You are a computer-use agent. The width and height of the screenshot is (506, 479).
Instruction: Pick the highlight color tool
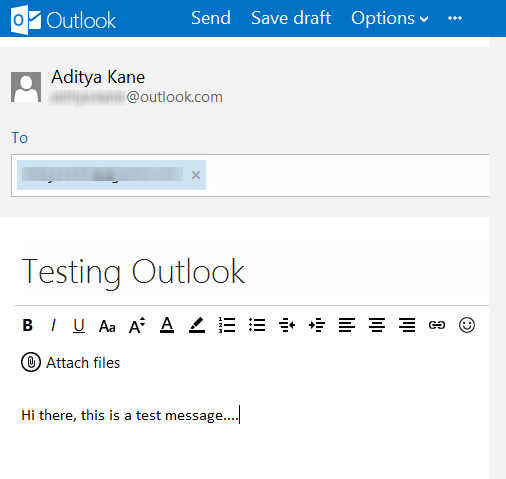[x=197, y=325]
